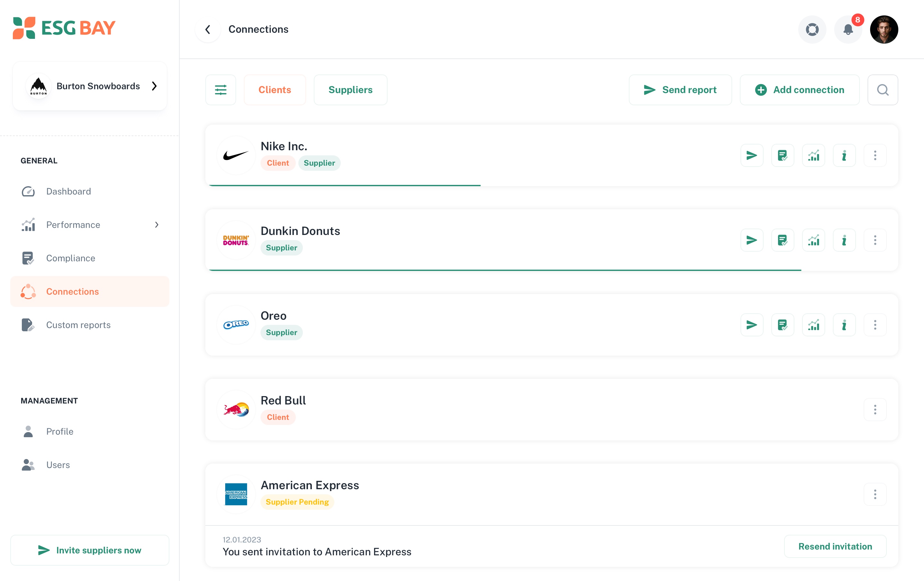The height and width of the screenshot is (581, 924).
Task: Open Users in Management section
Action: (90, 465)
